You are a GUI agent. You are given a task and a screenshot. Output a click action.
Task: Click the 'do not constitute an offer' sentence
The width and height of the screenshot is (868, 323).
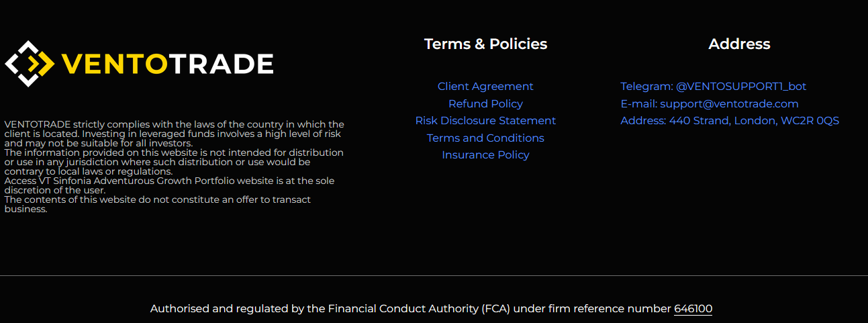point(158,204)
